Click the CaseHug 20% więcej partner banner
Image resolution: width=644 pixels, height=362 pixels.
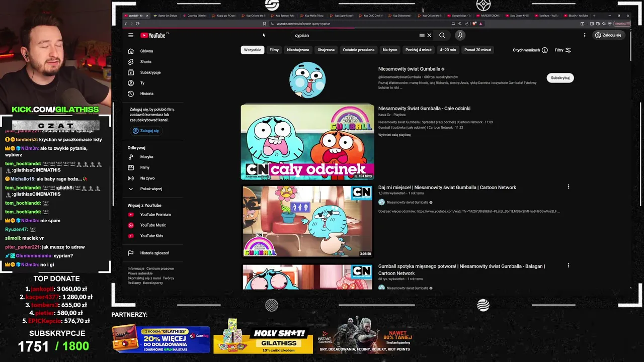(x=161, y=338)
